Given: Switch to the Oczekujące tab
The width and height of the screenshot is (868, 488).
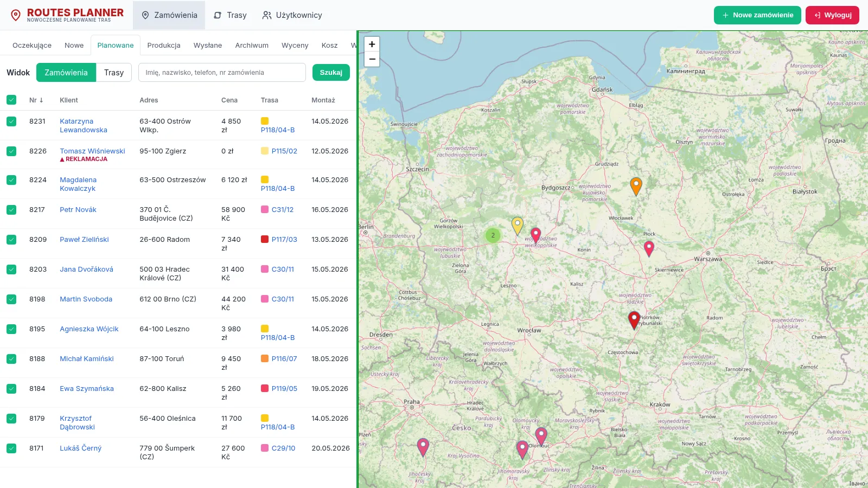Looking at the screenshot, I should click(x=32, y=45).
